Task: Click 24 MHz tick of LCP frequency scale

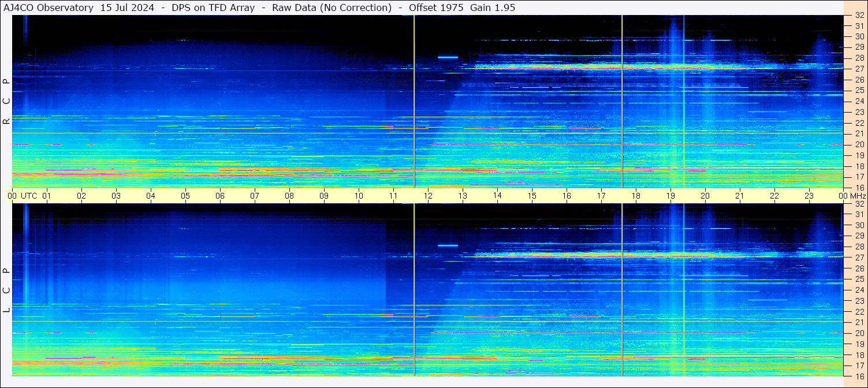Action: click(x=859, y=290)
